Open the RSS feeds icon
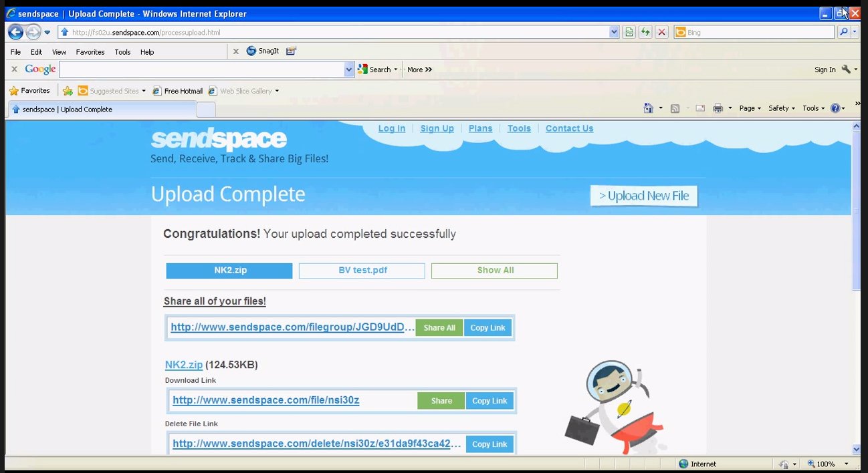This screenshot has width=868, height=473. 675,108
